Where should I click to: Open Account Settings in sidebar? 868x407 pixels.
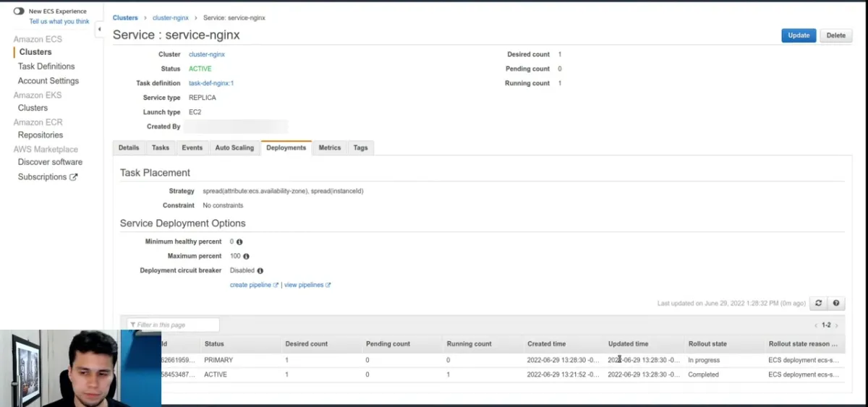click(48, 81)
